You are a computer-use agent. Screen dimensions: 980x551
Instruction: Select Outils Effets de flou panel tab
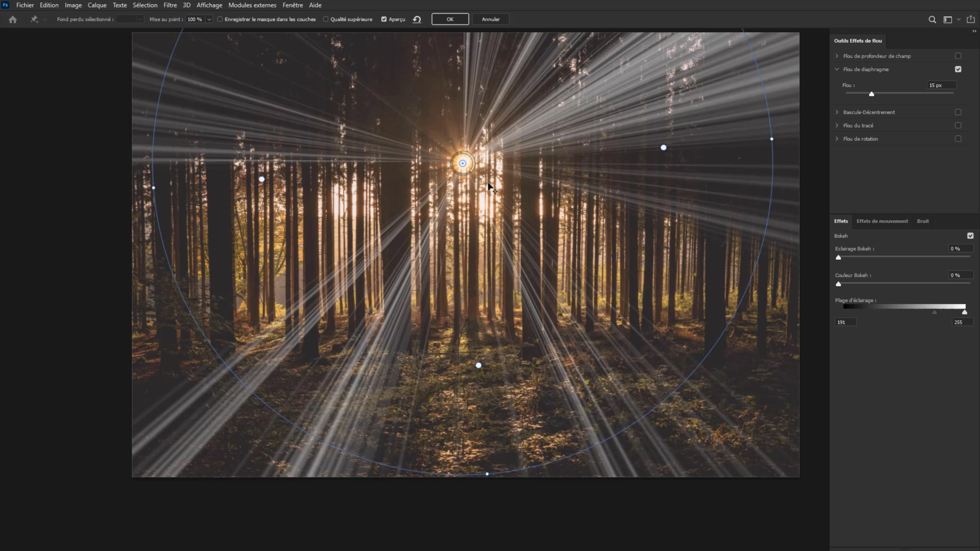click(858, 41)
